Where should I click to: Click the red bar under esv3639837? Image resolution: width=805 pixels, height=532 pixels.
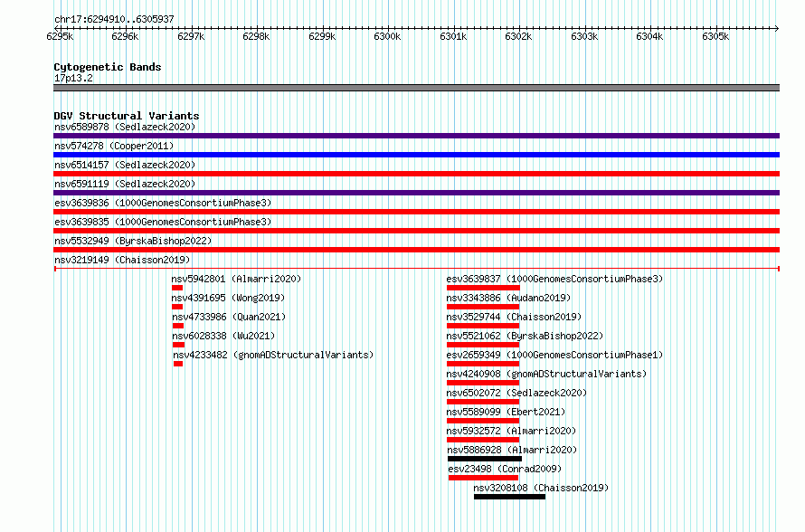(483, 288)
